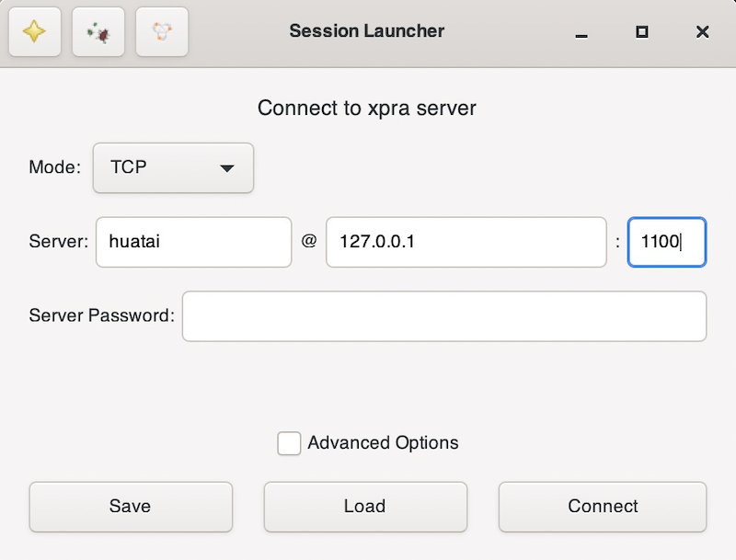Maximize the Session Launcher window

coord(642,32)
